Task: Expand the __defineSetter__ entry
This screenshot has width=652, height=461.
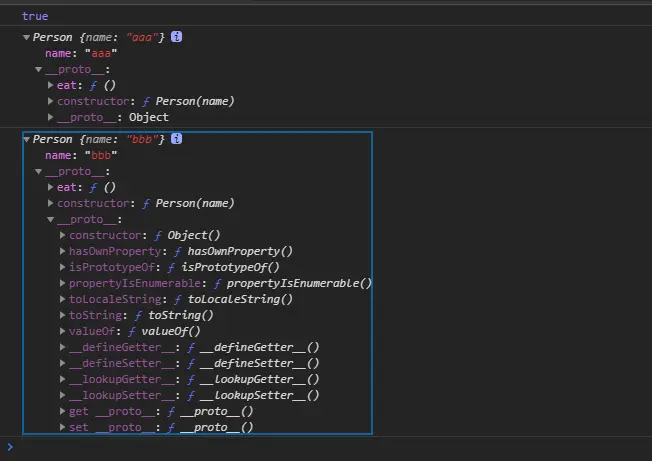Action: pos(62,363)
